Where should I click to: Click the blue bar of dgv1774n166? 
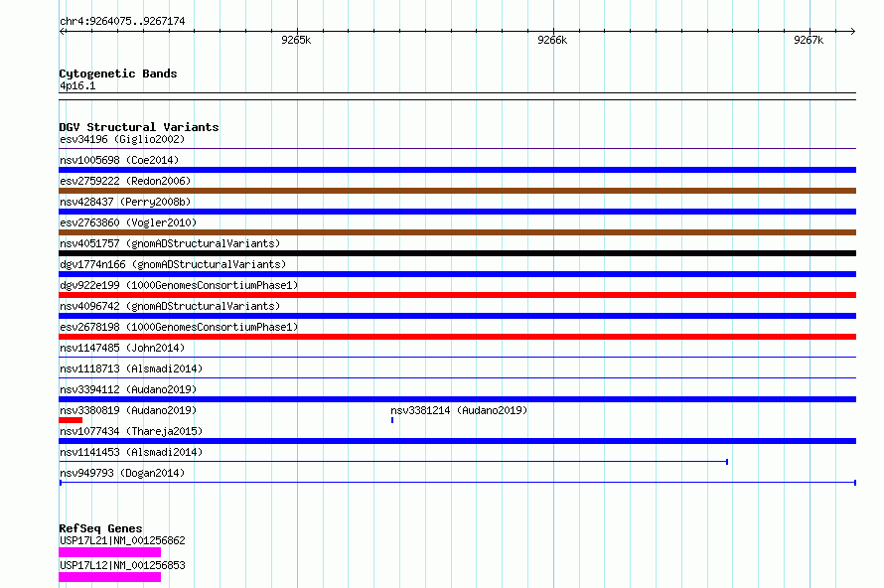click(457, 274)
